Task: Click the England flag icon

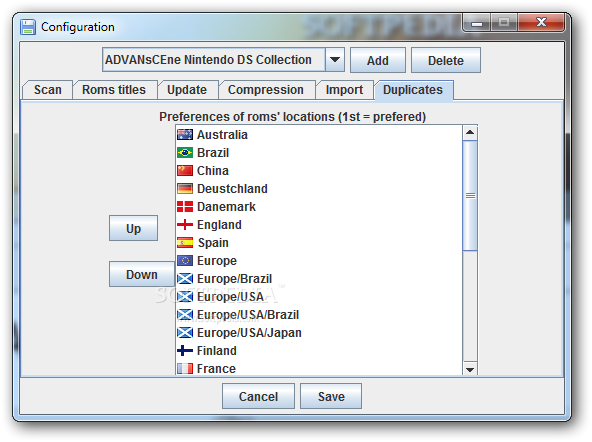Action: (185, 225)
